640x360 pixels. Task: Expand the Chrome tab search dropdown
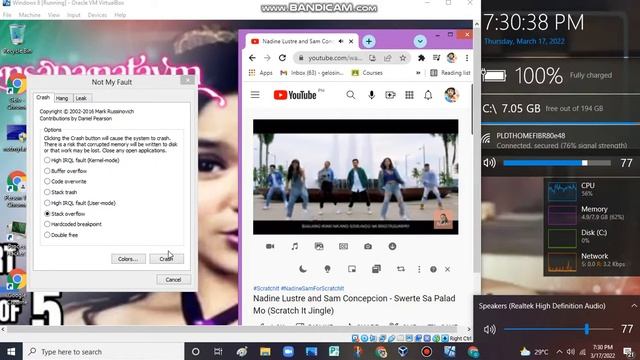[x=420, y=41]
